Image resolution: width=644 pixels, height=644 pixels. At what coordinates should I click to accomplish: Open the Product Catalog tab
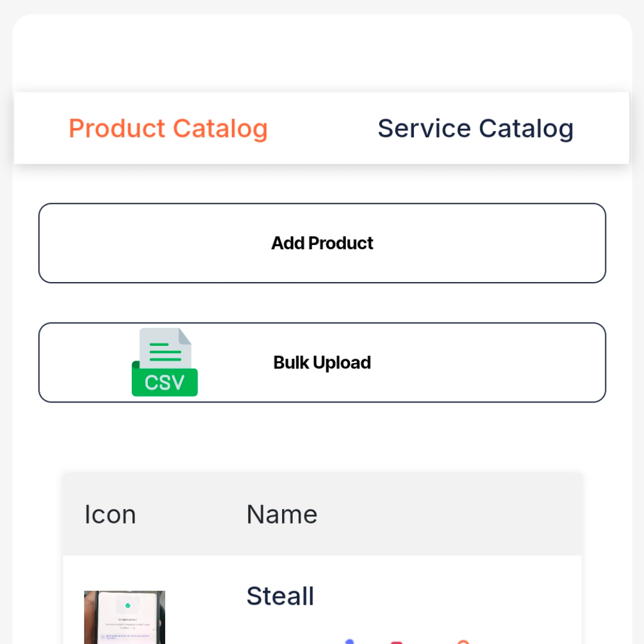click(x=168, y=128)
